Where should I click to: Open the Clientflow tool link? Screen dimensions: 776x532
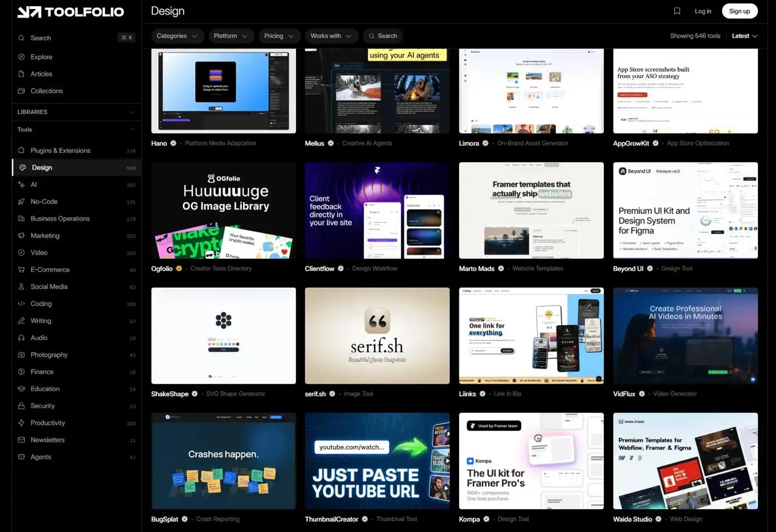pyautogui.click(x=319, y=268)
